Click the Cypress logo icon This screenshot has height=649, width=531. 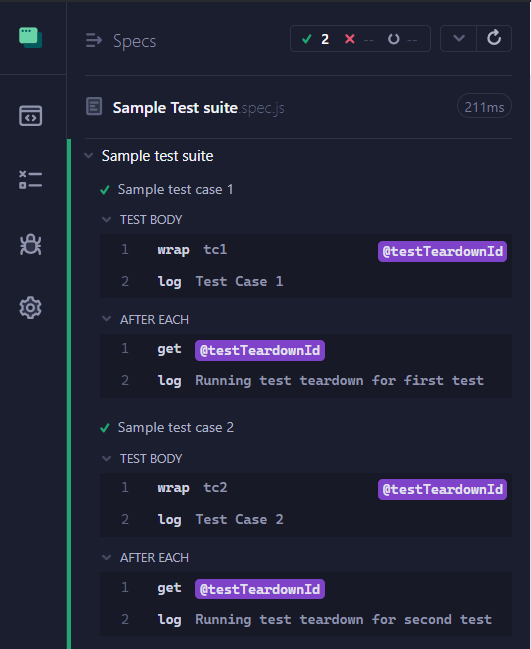point(30,38)
